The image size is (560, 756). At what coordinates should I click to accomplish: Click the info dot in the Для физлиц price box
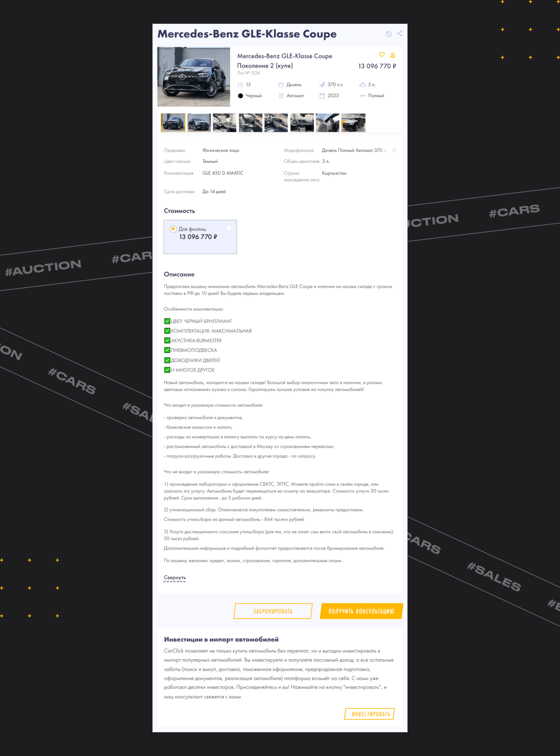click(x=229, y=228)
